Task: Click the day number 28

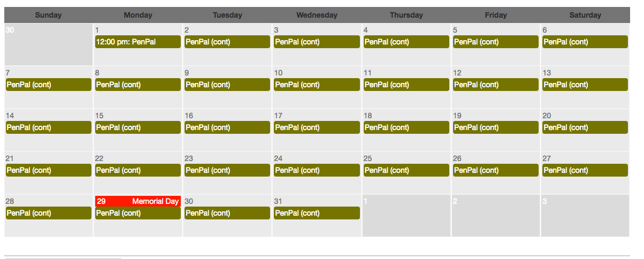Action: point(10,201)
